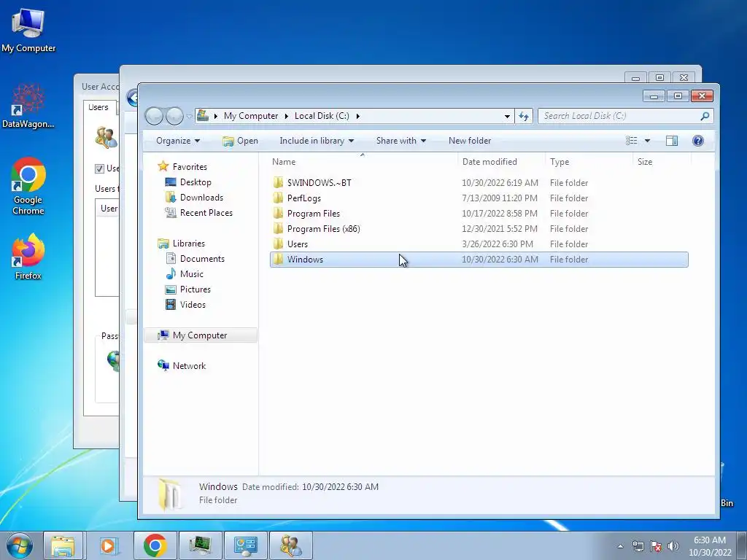Open the recent pages dropdown beside Forward
This screenshot has width=747, height=560.
coord(189,116)
